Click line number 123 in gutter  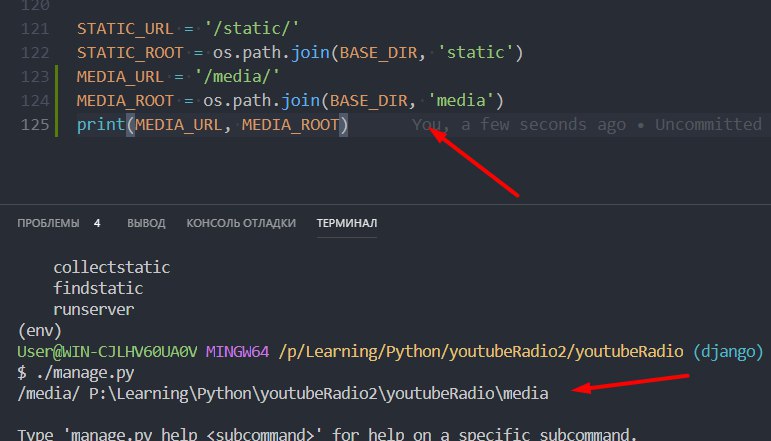35,77
